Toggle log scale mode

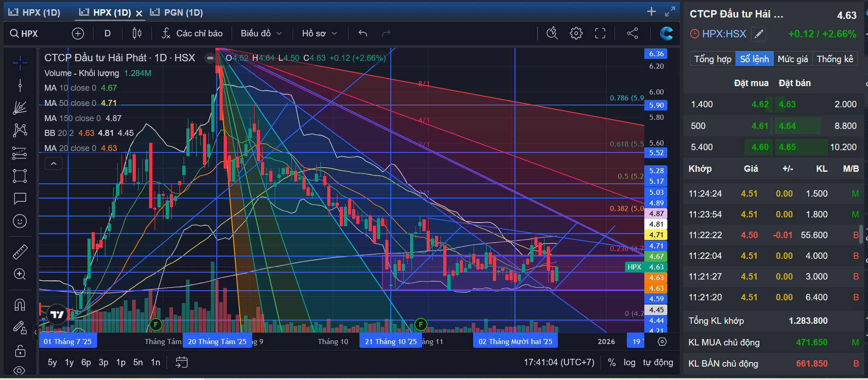630,362
